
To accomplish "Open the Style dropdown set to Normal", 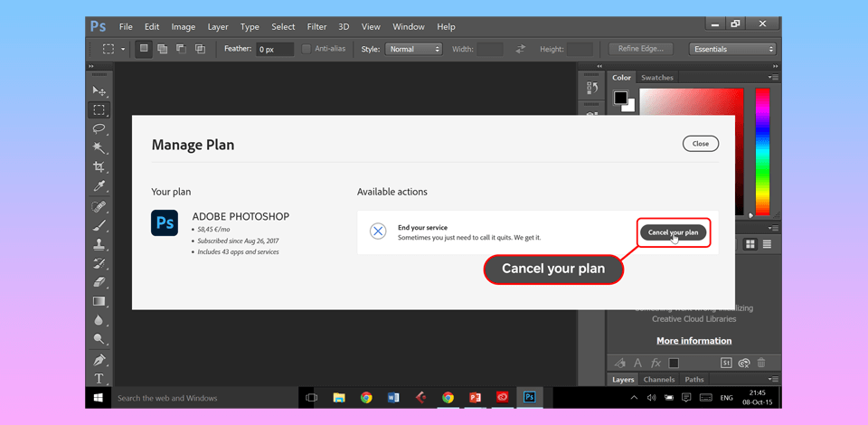I will (x=413, y=49).
